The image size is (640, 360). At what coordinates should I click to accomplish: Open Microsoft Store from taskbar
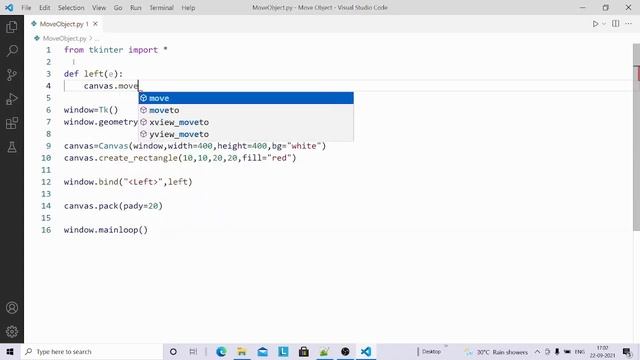pos(304,351)
